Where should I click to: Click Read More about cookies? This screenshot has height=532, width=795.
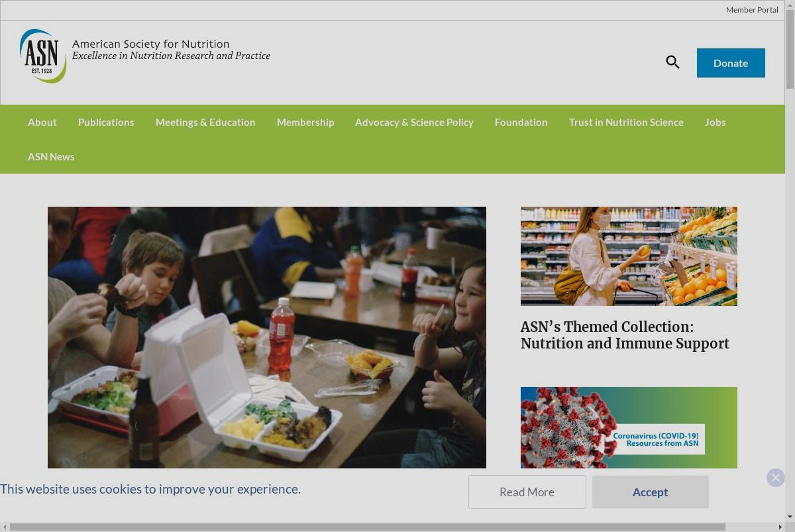point(527,492)
